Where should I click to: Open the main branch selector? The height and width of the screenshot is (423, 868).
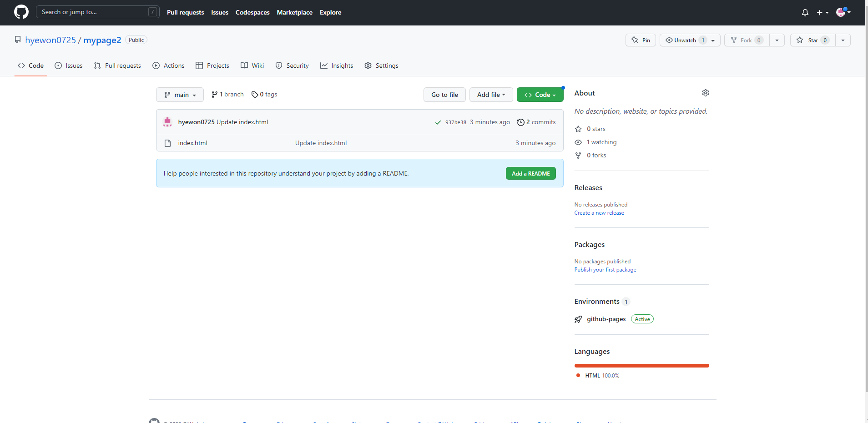point(180,95)
